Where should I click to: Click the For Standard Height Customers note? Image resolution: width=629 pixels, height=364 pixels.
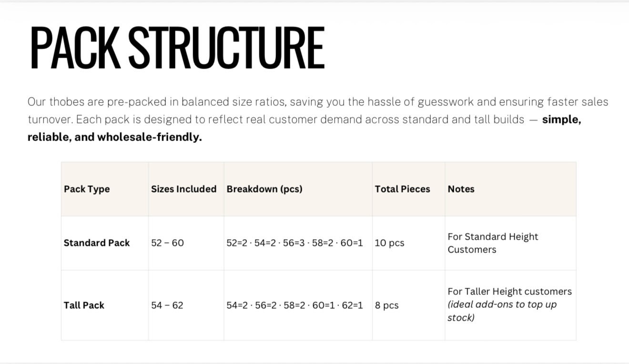(493, 243)
